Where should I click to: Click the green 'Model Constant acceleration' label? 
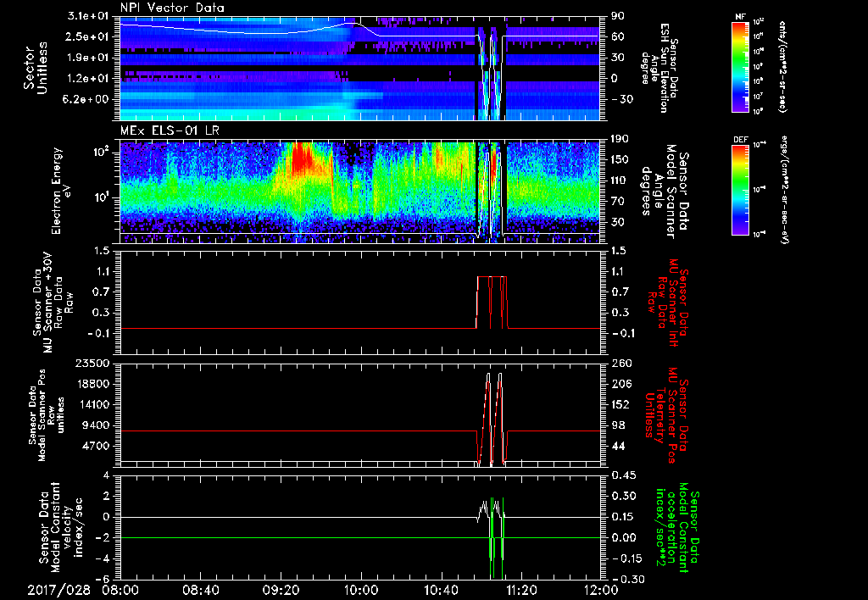(678, 529)
